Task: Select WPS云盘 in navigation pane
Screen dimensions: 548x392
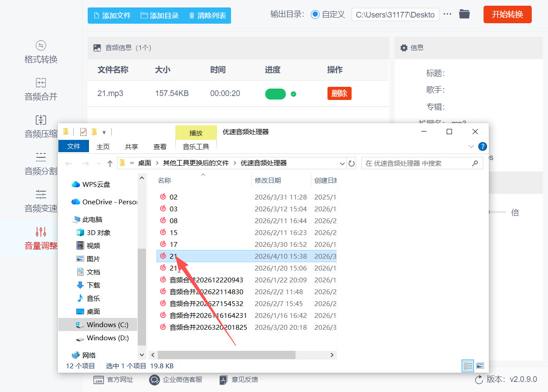Action: tap(91, 185)
